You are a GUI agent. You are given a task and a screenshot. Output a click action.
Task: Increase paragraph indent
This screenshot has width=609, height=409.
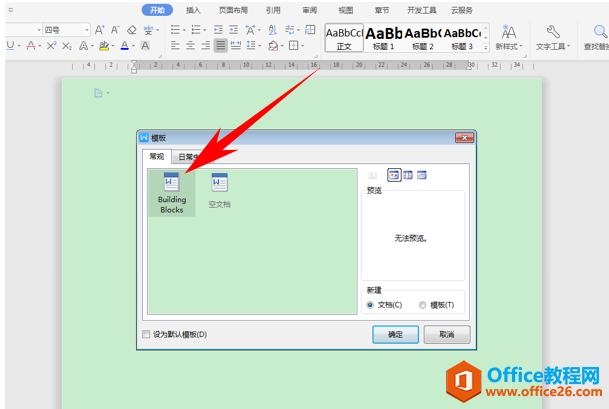[233, 30]
